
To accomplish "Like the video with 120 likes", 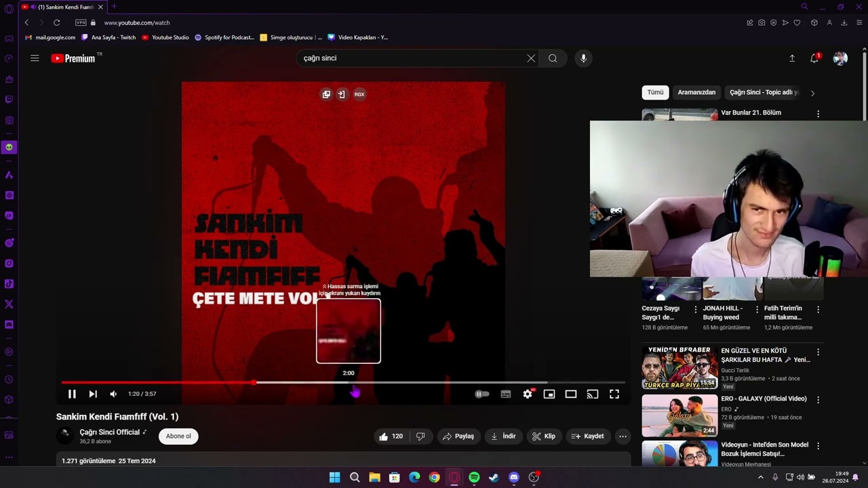I will tap(391, 436).
